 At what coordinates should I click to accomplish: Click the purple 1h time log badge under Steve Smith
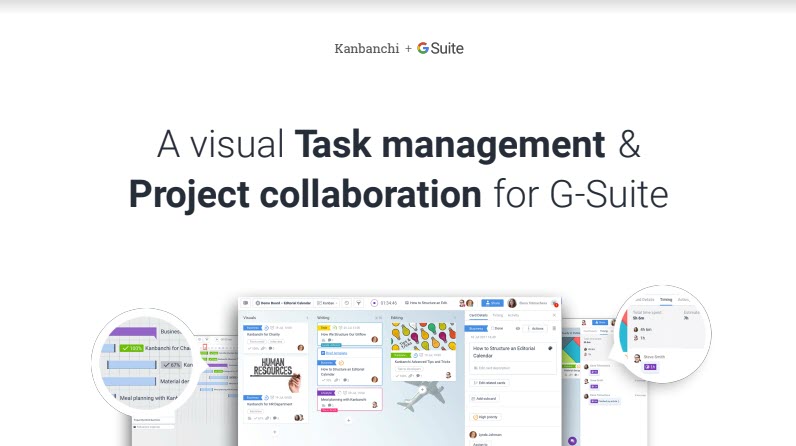click(650, 367)
